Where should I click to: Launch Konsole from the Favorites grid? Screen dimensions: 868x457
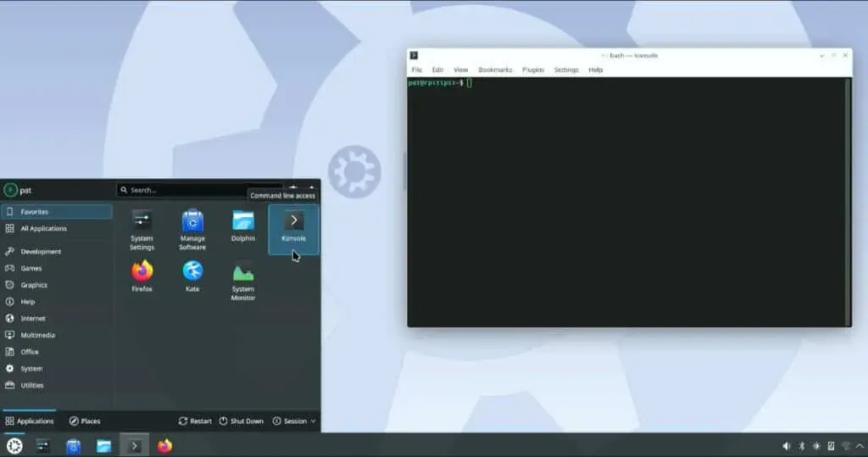(293, 229)
